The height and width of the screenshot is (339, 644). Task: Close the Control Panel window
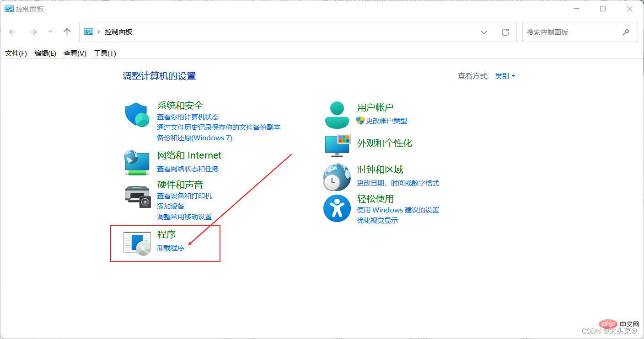click(x=630, y=9)
